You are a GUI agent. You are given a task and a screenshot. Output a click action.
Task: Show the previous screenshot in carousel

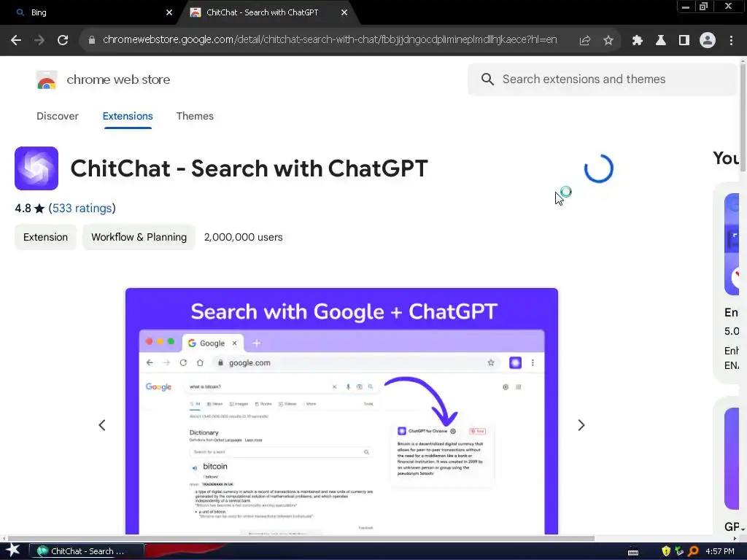[x=102, y=425]
